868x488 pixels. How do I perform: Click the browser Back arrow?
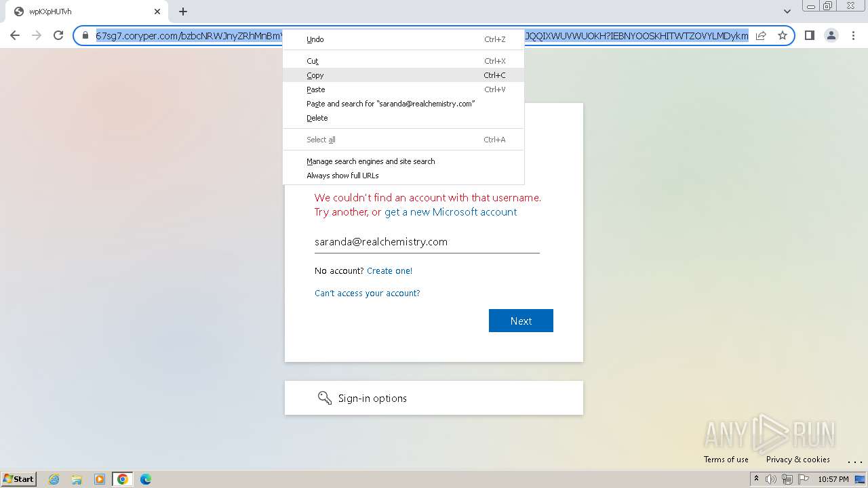pyautogui.click(x=15, y=35)
